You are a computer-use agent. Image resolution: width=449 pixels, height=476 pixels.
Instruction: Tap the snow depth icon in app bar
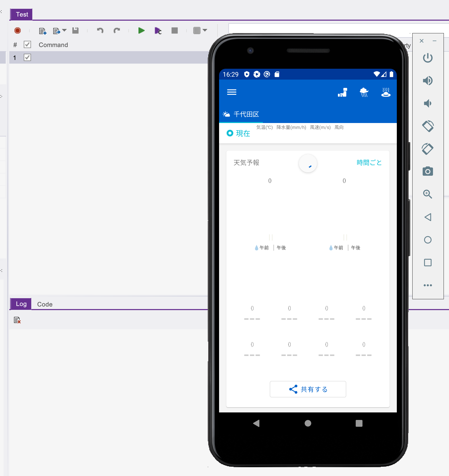coord(342,92)
